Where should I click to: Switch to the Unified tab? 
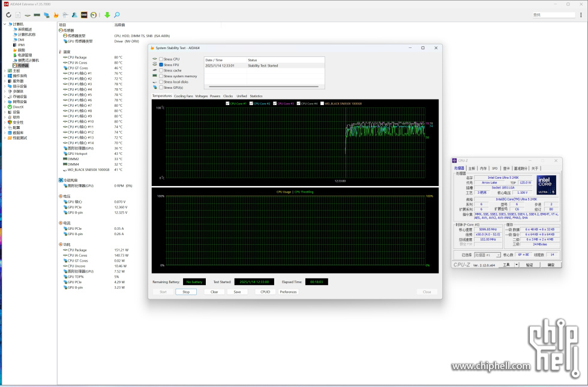click(x=241, y=96)
